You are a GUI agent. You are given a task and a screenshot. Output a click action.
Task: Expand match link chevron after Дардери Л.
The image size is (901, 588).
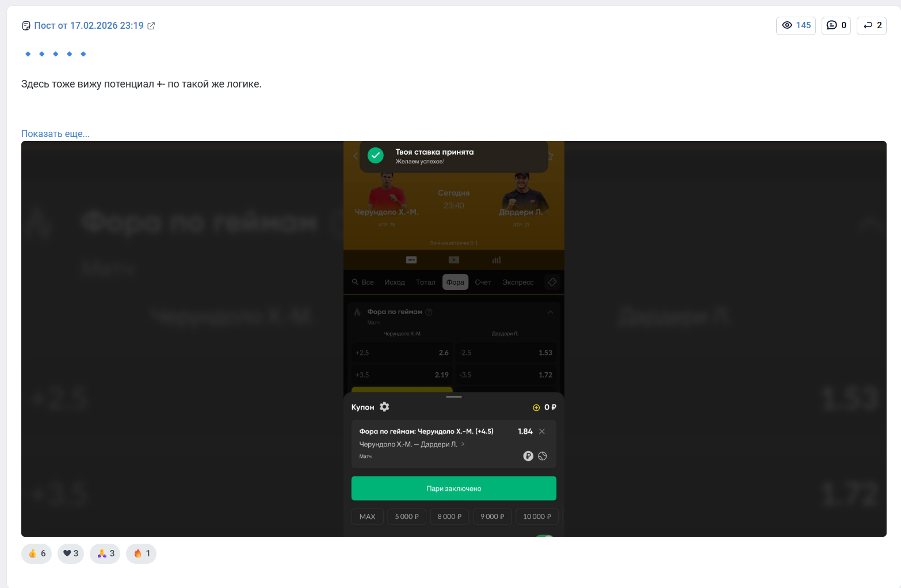coord(463,444)
